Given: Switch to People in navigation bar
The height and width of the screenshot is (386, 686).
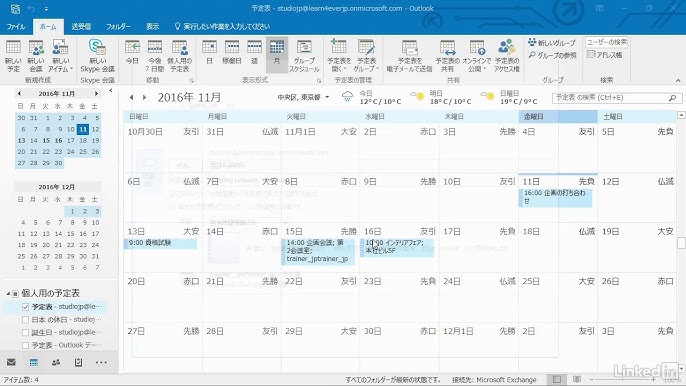Looking at the screenshot, I should [x=56, y=362].
